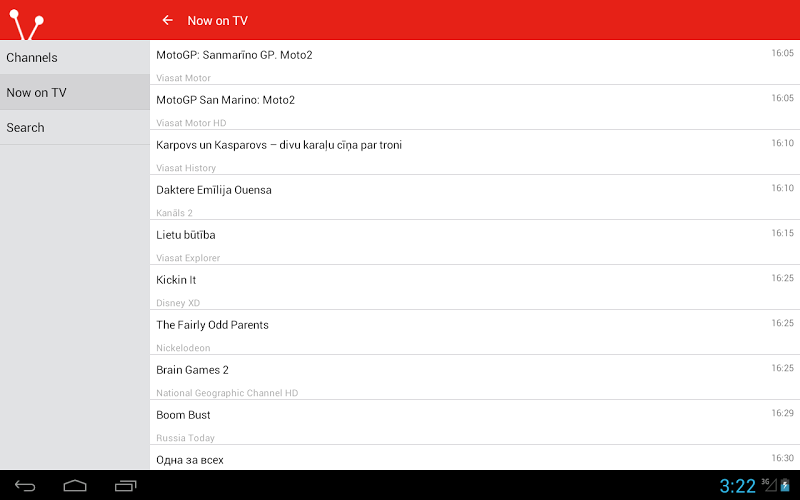Open the Search menu item
Screen dimensions: 800x500
pos(75,128)
